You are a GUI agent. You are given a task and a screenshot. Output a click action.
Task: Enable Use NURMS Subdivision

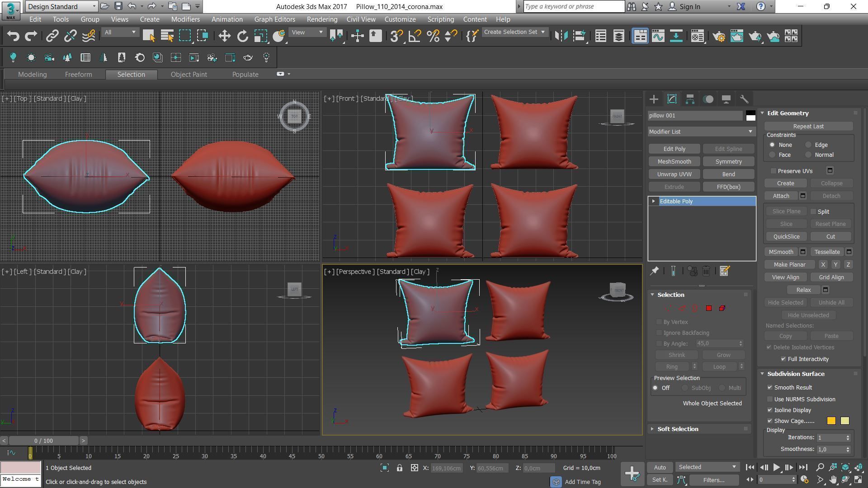click(770, 399)
